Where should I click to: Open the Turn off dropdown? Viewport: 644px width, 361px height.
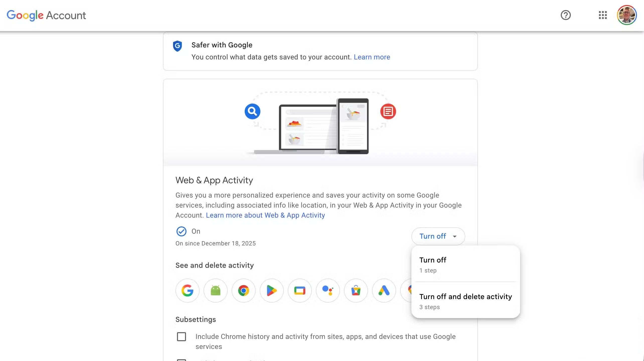coord(438,236)
